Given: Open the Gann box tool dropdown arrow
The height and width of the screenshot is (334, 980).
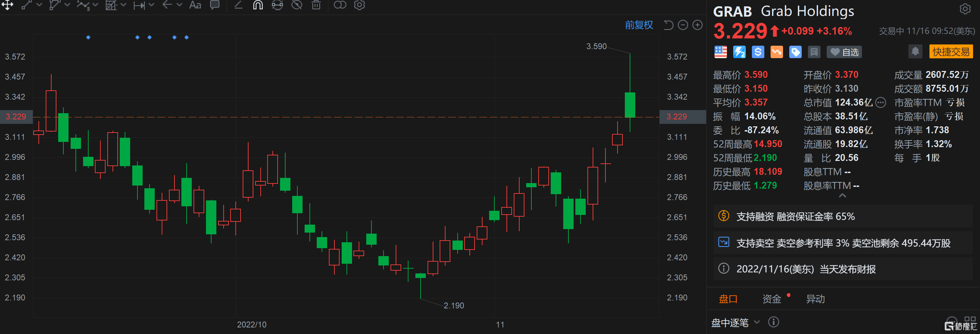Looking at the screenshot, I should click(x=123, y=5).
